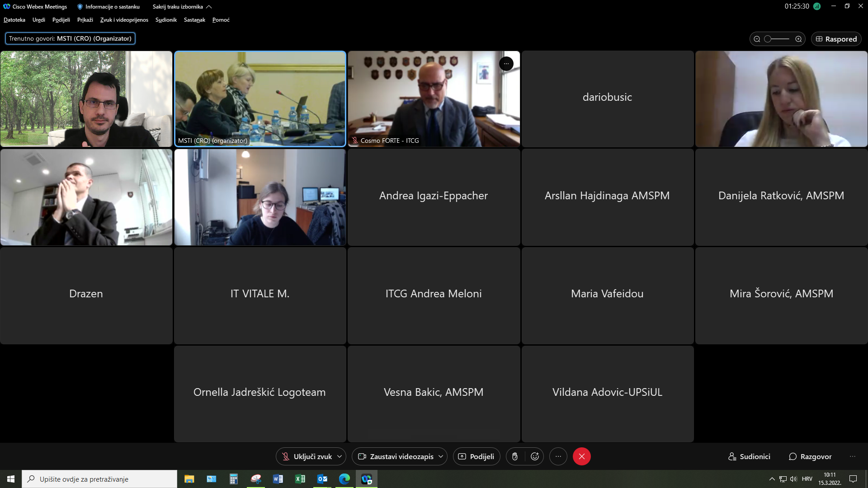
Task: Select the Ornella Jadreškić Logoteam tile
Action: (260, 394)
